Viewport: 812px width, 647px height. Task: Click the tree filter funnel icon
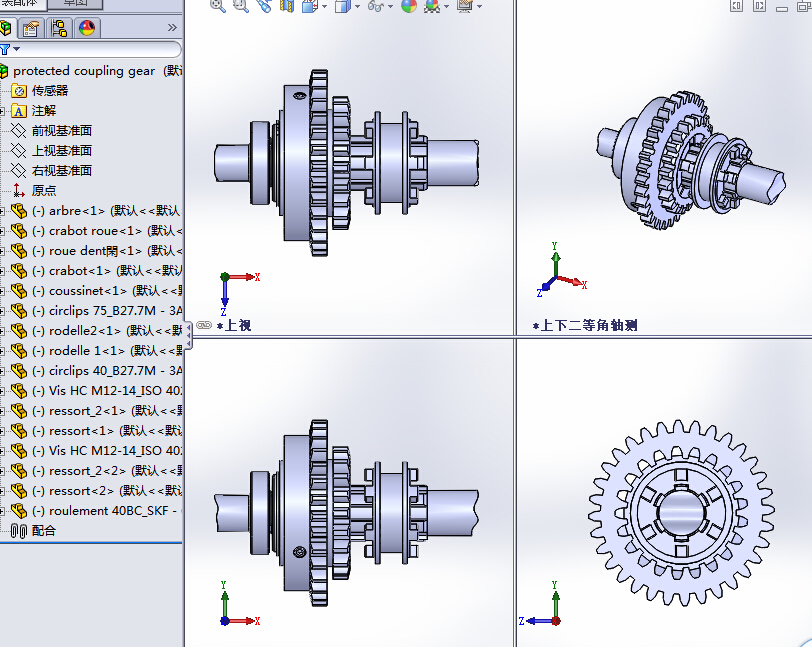pos(5,49)
